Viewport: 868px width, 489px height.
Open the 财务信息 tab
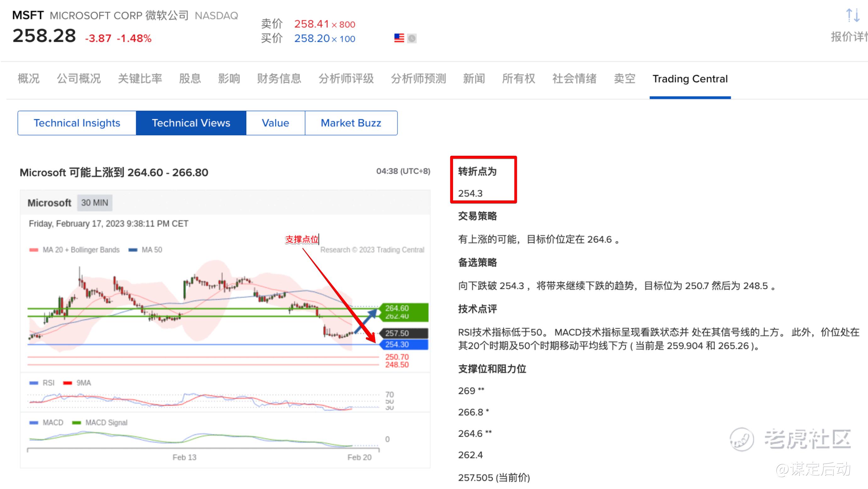(x=279, y=79)
